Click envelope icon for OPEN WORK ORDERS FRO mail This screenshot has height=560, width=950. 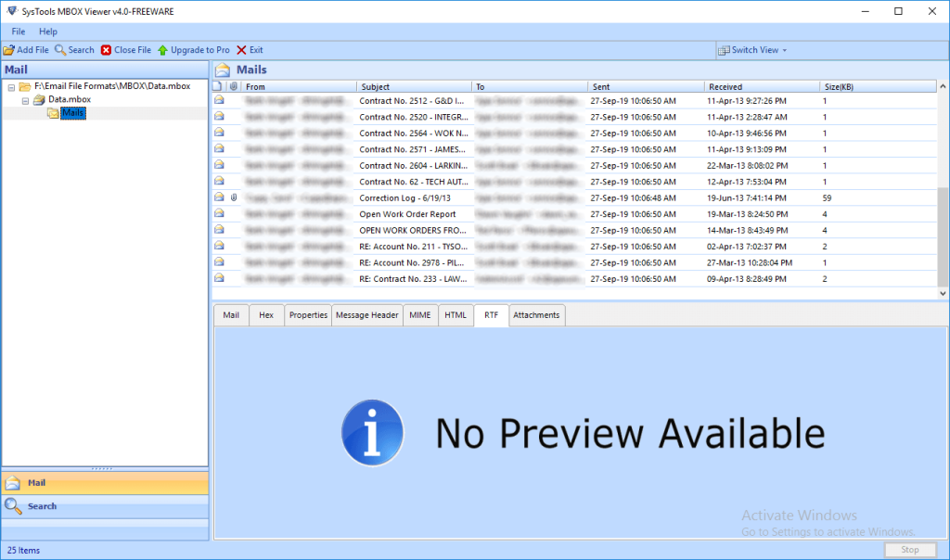[x=219, y=229]
